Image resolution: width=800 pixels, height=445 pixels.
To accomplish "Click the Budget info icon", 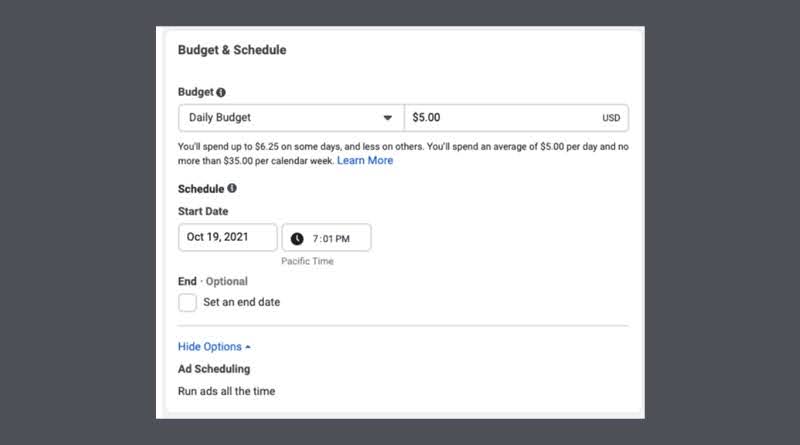I will [221, 92].
